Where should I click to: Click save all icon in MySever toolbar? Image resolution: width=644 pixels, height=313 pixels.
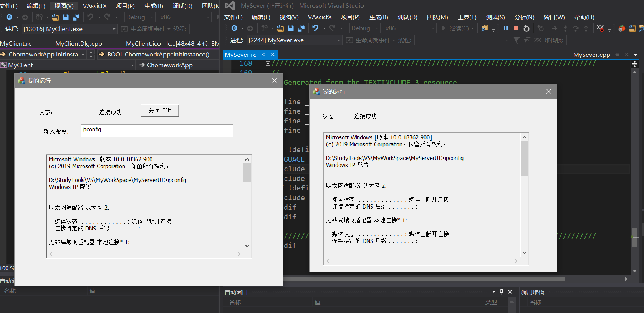tap(301, 28)
